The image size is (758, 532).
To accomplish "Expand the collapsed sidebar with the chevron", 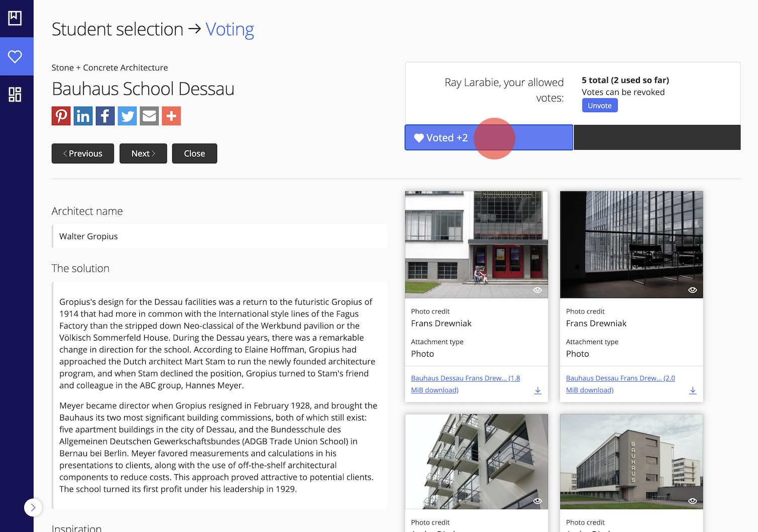I will (x=33, y=507).
